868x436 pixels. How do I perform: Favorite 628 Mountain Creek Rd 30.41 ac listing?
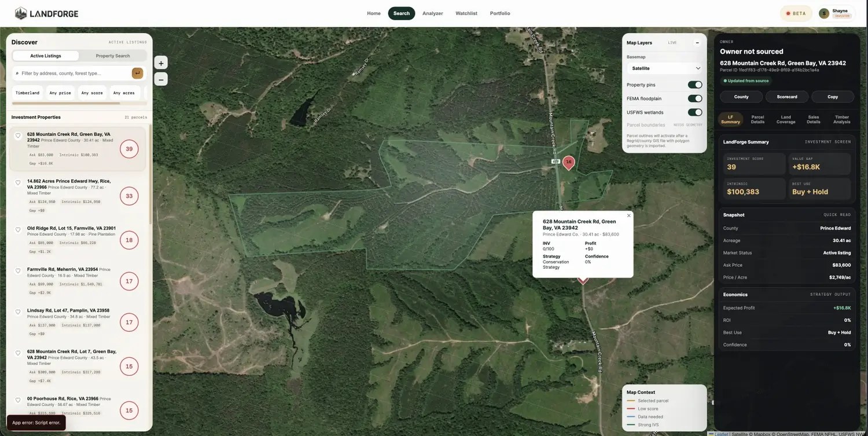point(18,135)
